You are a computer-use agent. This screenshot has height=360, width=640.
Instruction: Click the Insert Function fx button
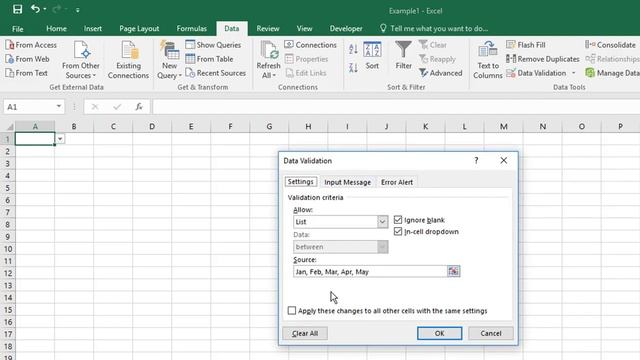coord(139,107)
